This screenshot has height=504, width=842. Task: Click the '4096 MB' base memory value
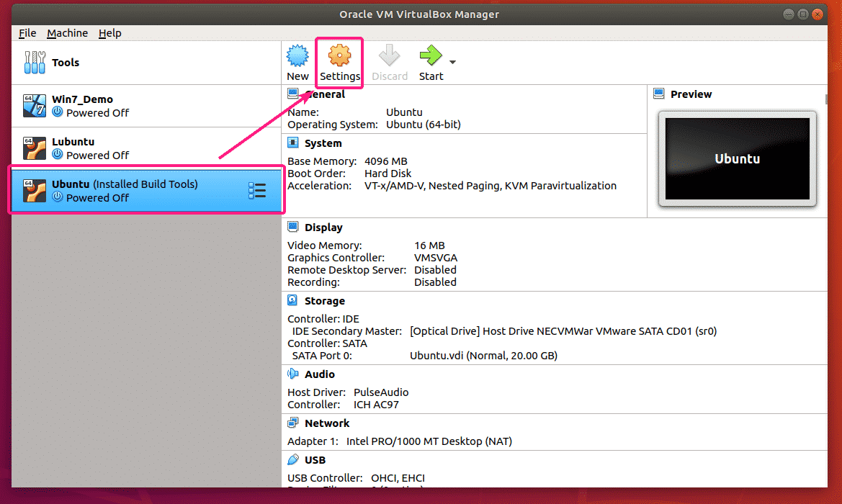(385, 161)
